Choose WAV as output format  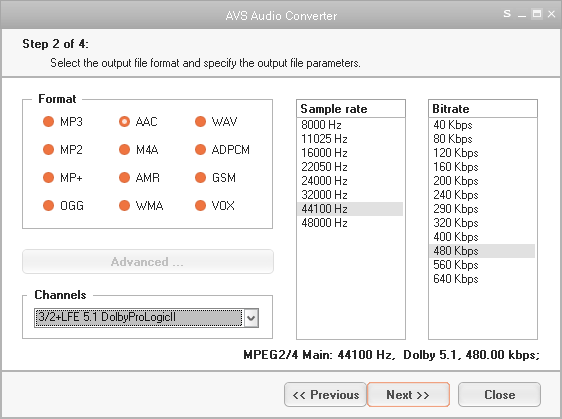point(200,122)
